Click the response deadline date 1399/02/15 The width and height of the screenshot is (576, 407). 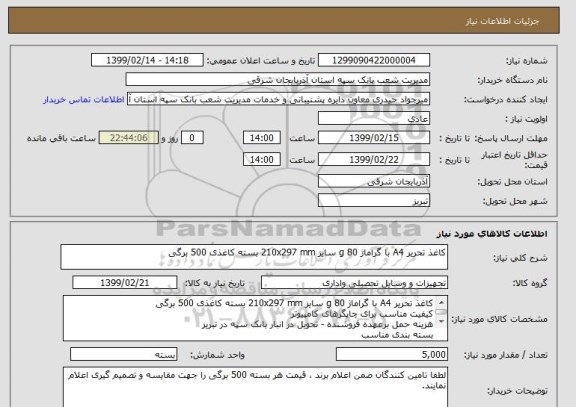tap(374, 138)
